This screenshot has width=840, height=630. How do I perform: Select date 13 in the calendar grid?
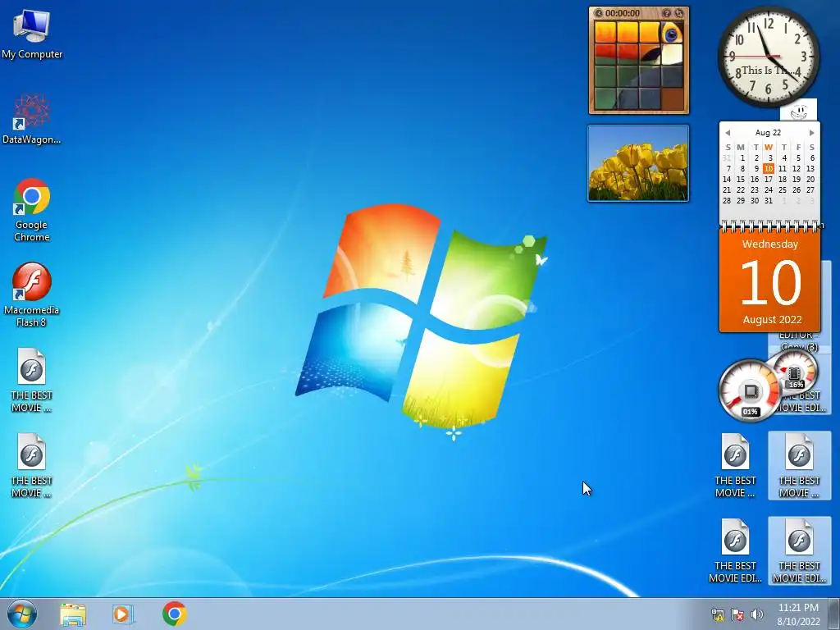pos(810,168)
